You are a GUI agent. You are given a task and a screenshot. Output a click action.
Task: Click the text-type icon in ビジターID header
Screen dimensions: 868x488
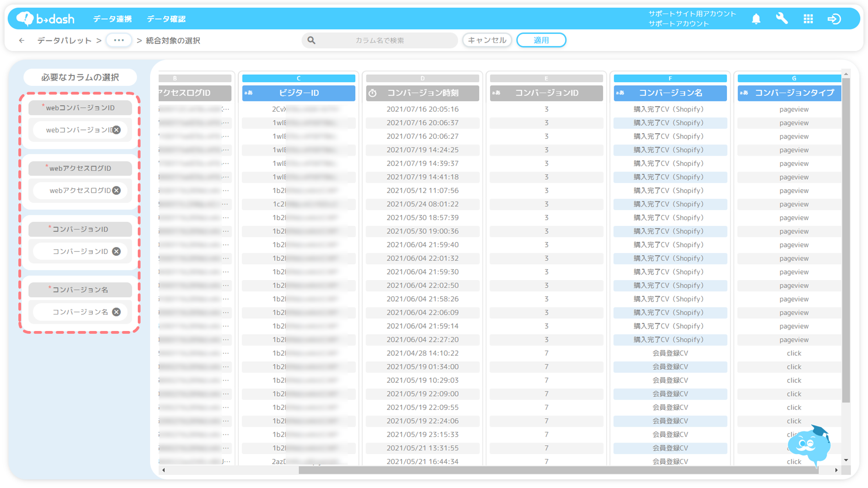tap(248, 93)
